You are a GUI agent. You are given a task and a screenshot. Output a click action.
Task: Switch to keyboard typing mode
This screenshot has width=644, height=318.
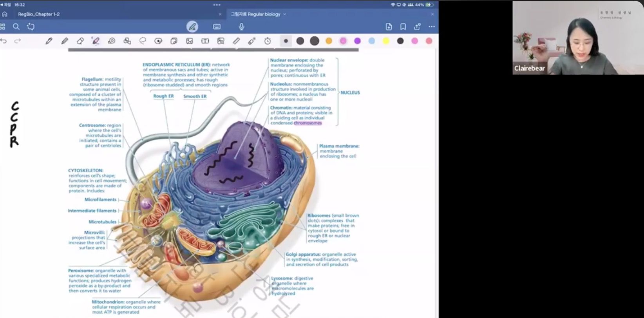217,27
